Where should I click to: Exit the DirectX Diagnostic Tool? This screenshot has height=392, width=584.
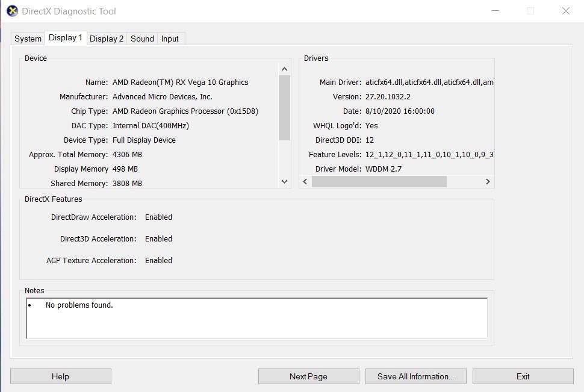point(523,376)
